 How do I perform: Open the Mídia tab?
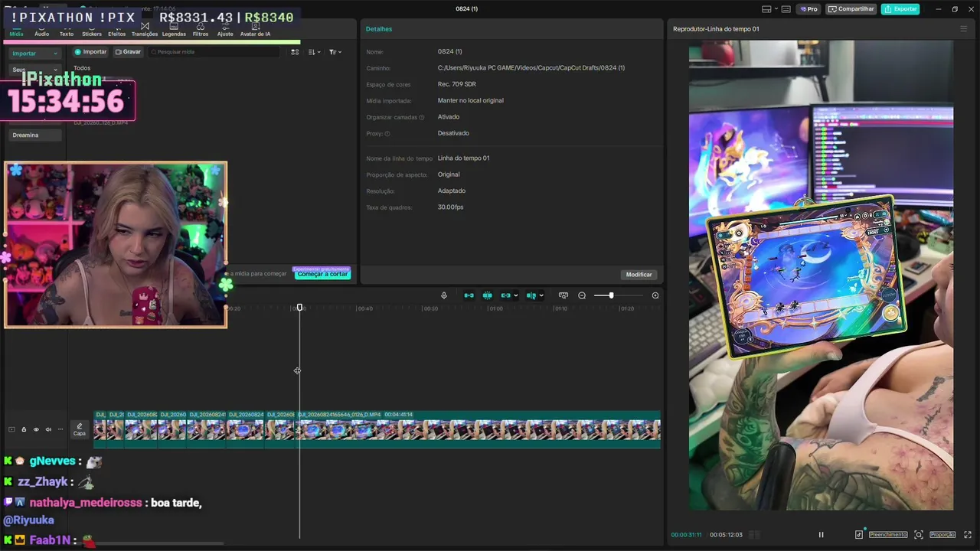(x=16, y=30)
